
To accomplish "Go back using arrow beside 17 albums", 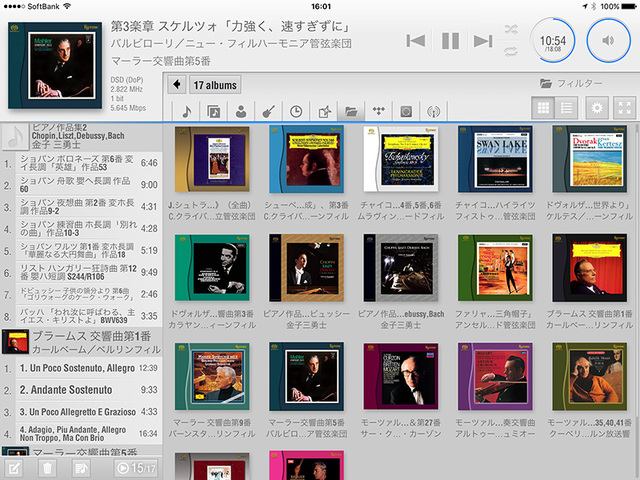I will click(x=177, y=84).
